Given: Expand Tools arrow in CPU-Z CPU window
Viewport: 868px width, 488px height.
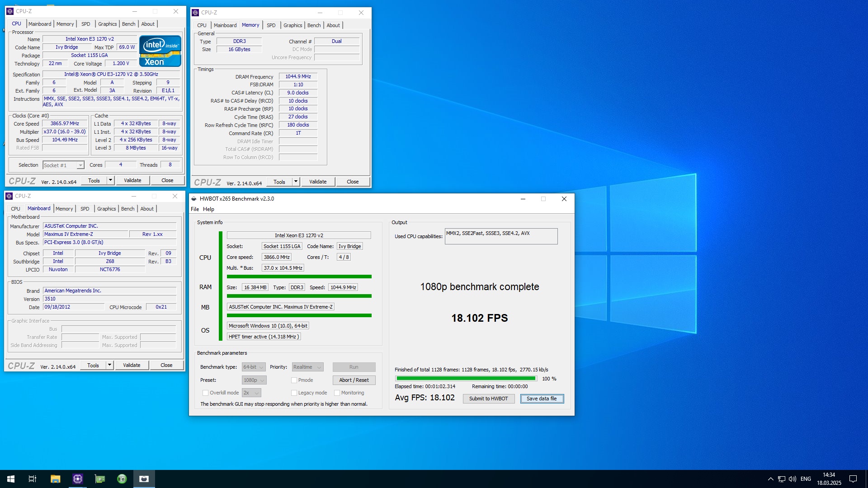Looking at the screenshot, I should [110, 180].
